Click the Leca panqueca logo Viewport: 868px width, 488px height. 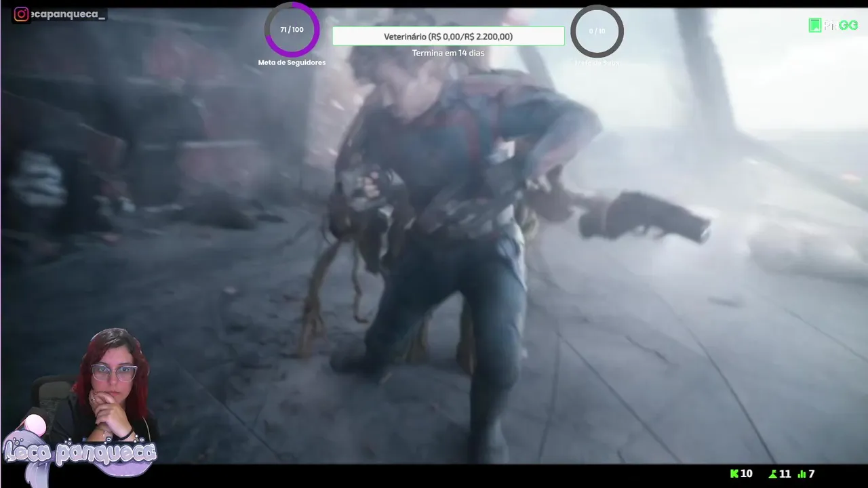[80, 453]
